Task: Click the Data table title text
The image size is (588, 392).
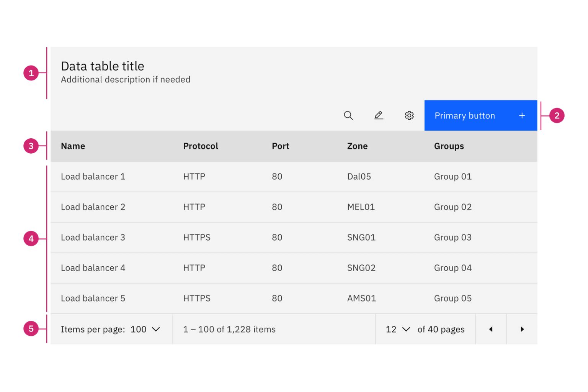Action: (102, 66)
